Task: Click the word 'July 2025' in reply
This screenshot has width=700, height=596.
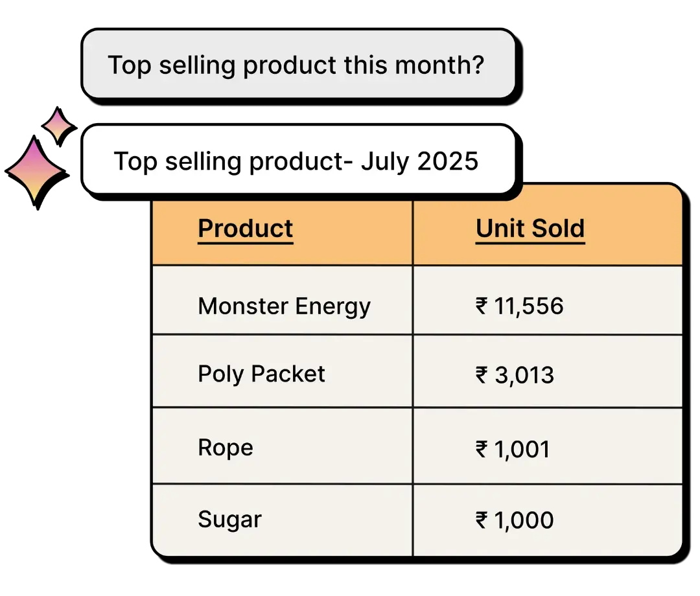Action: 419,161
